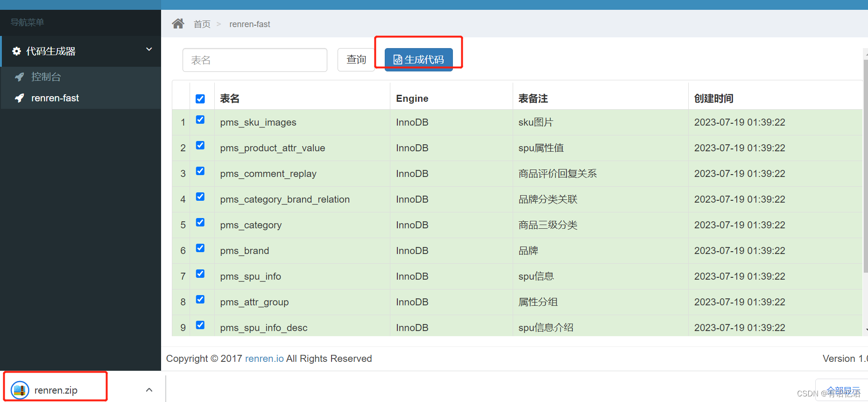Click the renren-fast breadcrumb text
This screenshot has width=868, height=402.
point(250,24)
